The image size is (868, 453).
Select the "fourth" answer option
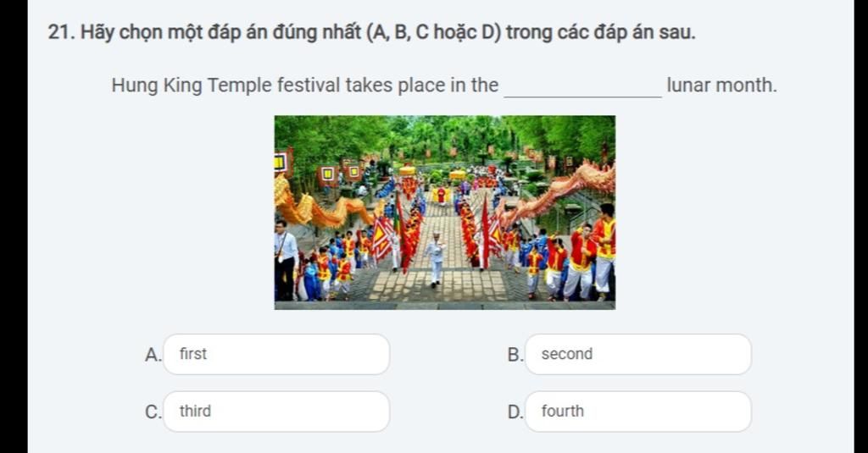coord(637,412)
